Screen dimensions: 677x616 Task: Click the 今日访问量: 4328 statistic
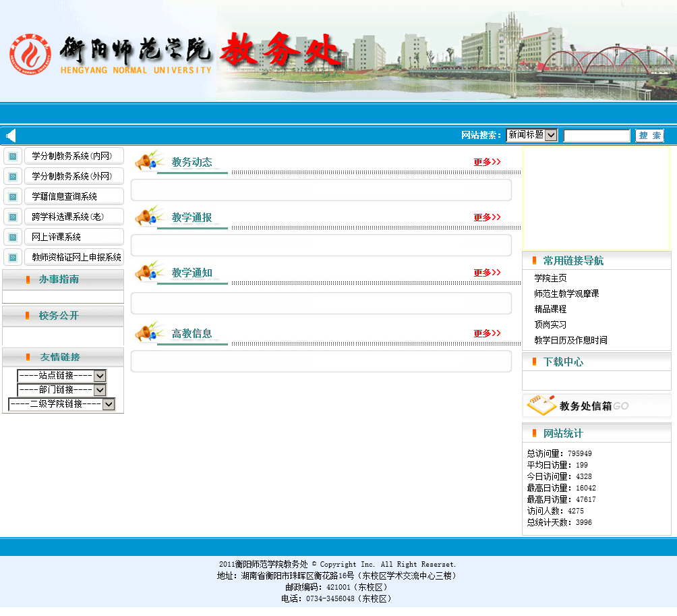click(x=560, y=476)
